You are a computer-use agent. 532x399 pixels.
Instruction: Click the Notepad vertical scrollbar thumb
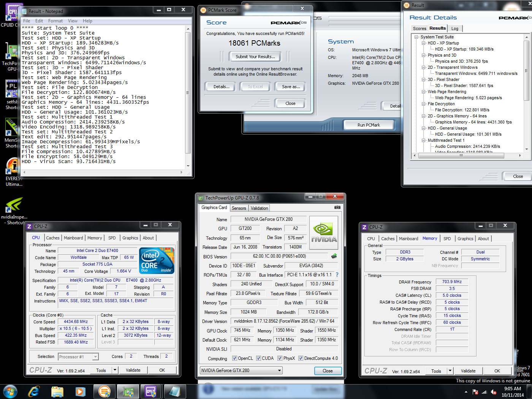(x=188, y=93)
